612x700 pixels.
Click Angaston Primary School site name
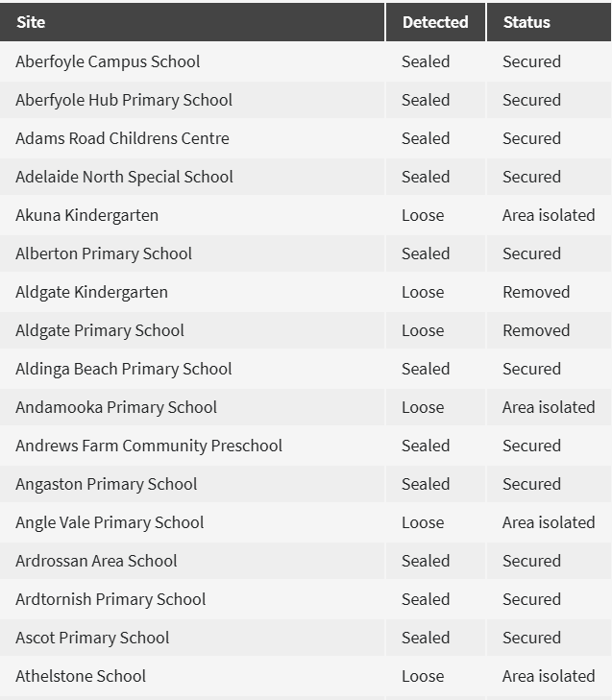tap(106, 484)
